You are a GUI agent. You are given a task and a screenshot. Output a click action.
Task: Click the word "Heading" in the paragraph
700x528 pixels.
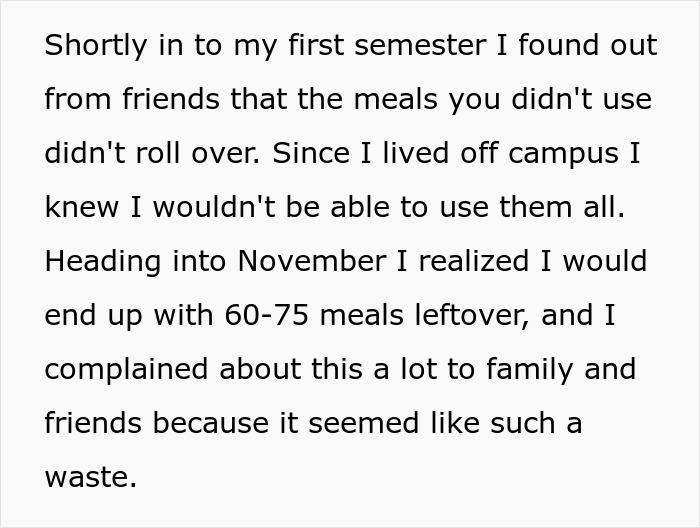point(96,262)
